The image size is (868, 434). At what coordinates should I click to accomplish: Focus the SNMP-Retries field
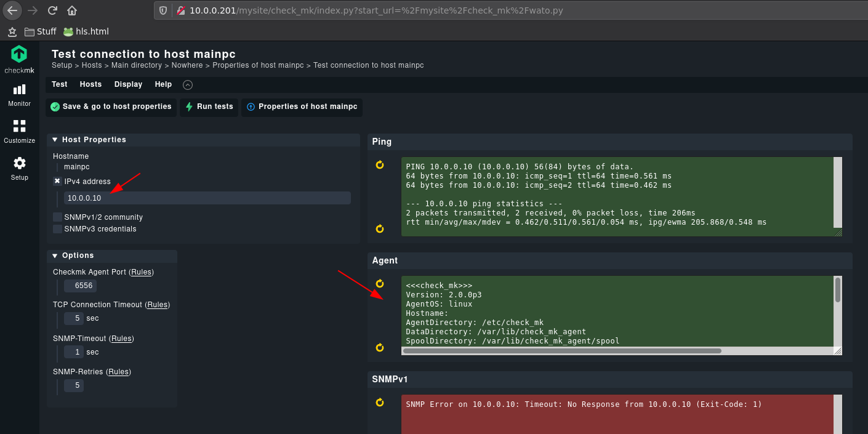[74, 385]
